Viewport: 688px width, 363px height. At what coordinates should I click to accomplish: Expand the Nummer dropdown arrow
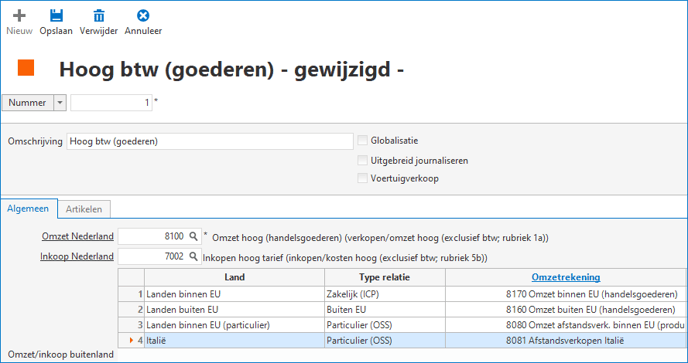pyautogui.click(x=60, y=103)
